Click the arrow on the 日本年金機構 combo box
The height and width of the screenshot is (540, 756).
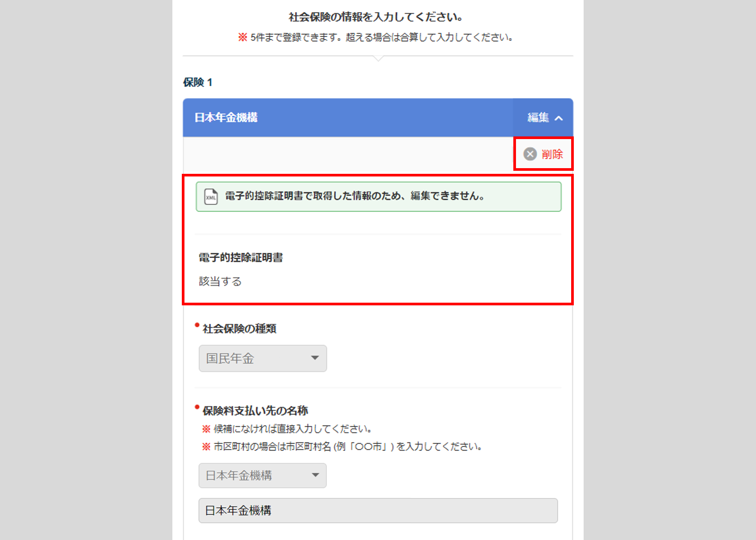315,475
